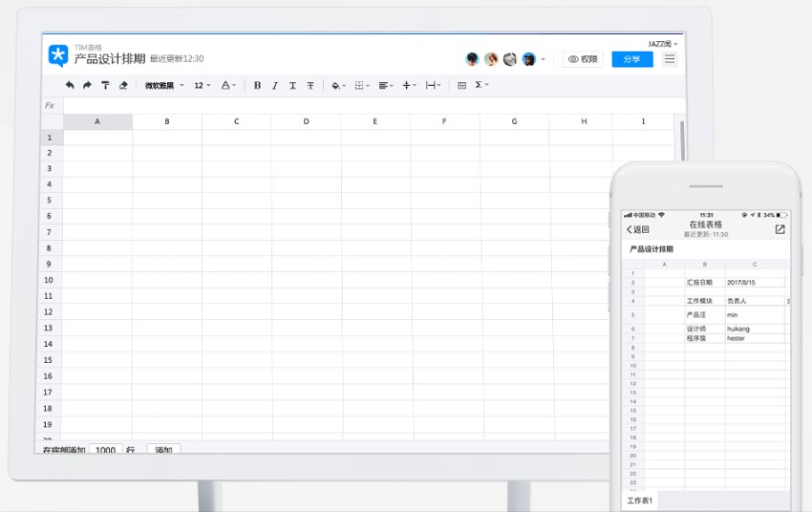Open the horizontal alignment dropdown
This screenshot has height=512, width=812.
(386, 85)
